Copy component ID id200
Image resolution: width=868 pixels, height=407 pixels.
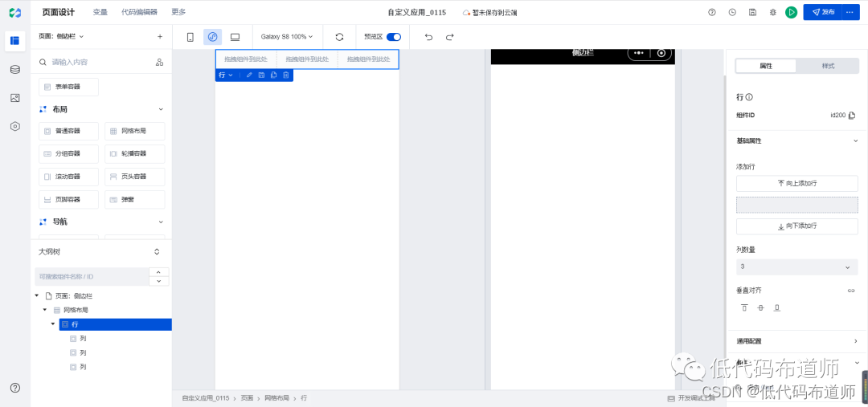852,116
